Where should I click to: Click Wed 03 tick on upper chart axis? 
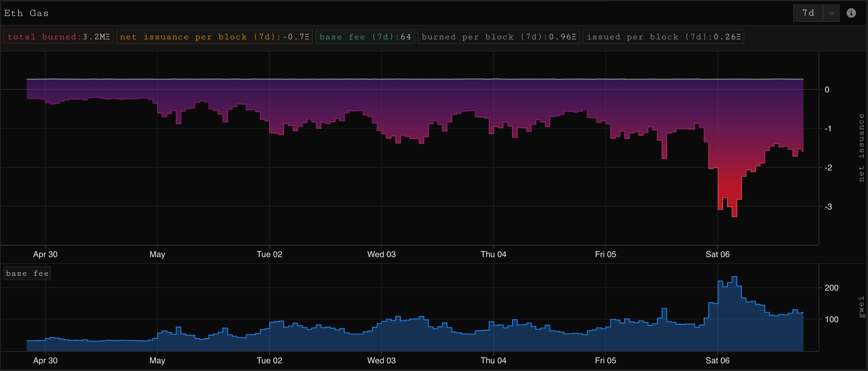(381, 254)
